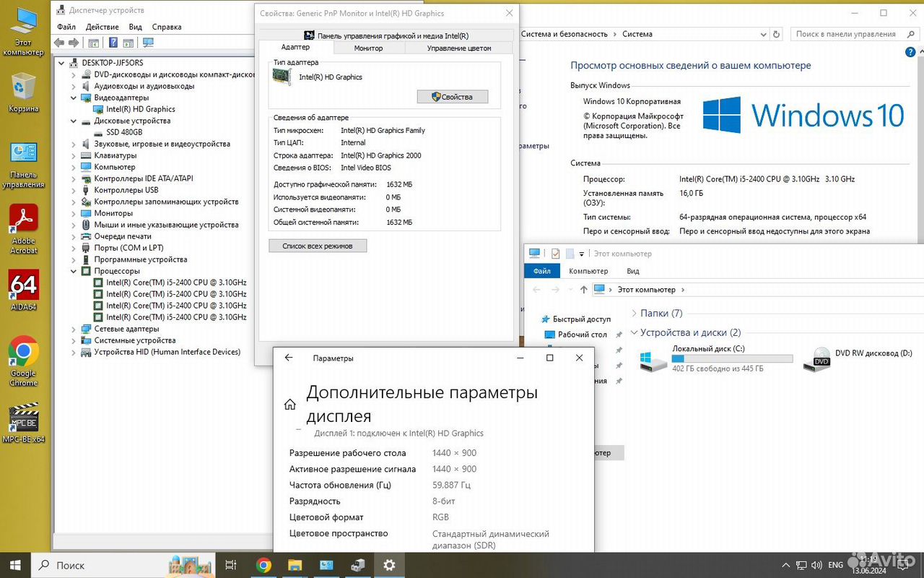
Task: Click the forward arrow in Device Manager toolbar
Action: (73, 43)
